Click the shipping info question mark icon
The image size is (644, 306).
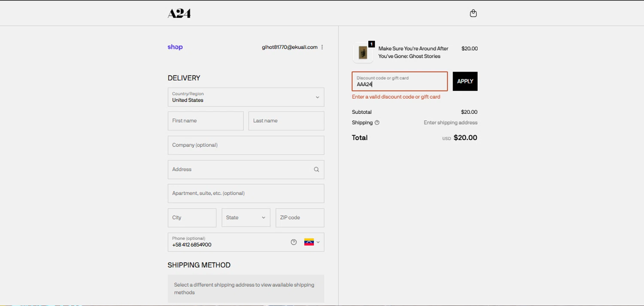(377, 123)
